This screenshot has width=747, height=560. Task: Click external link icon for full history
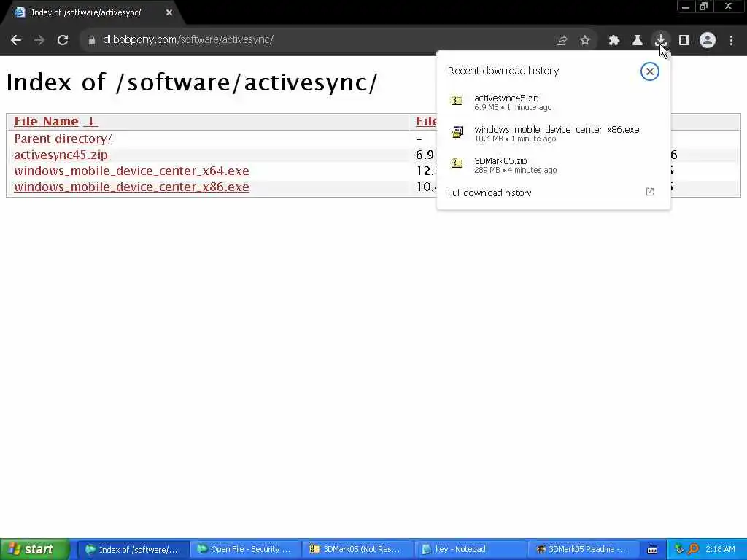pyautogui.click(x=650, y=192)
